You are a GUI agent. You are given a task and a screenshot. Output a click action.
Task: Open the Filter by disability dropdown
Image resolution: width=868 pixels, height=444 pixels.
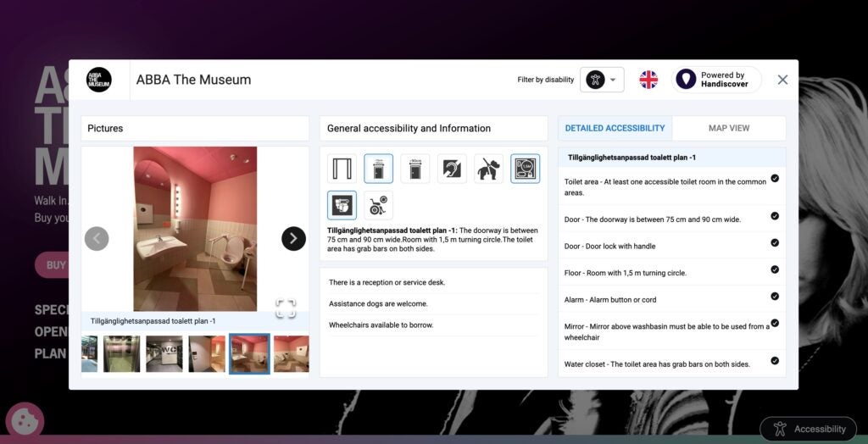[602, 80]
